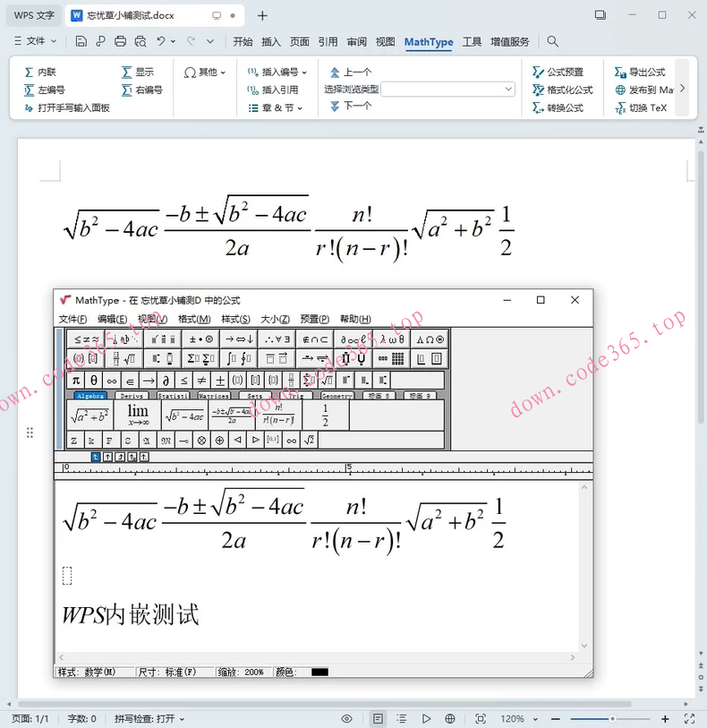Switch to the 开始 ribbon tab
Image resolution: width=707 pixels, height=728 pixels.
[243, 42]
